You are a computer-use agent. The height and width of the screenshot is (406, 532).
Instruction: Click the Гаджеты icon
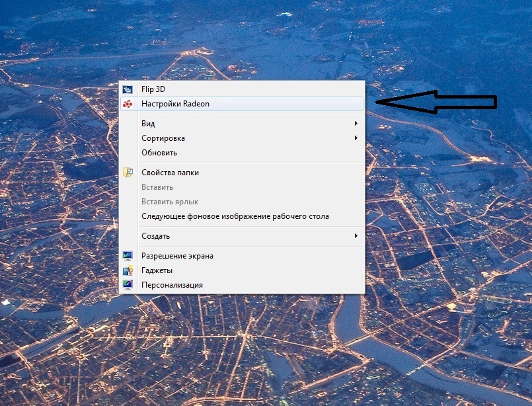pyautogui.click(x=128, y=270)
